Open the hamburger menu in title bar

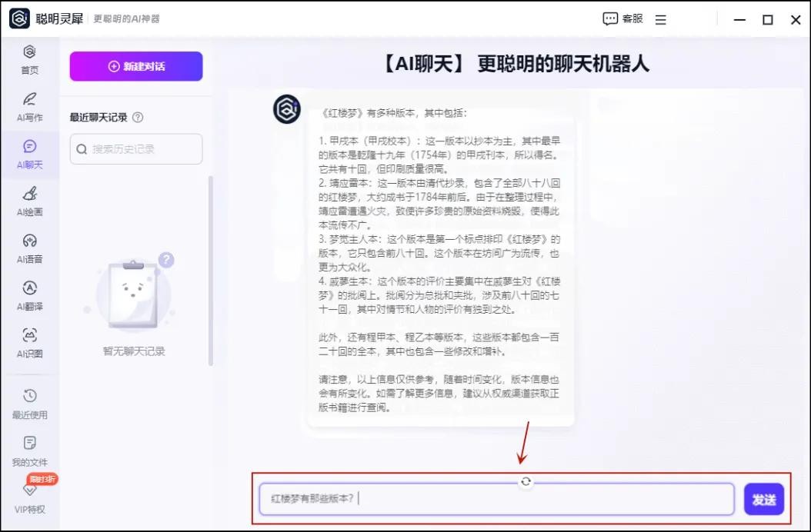tap(661, 20)
